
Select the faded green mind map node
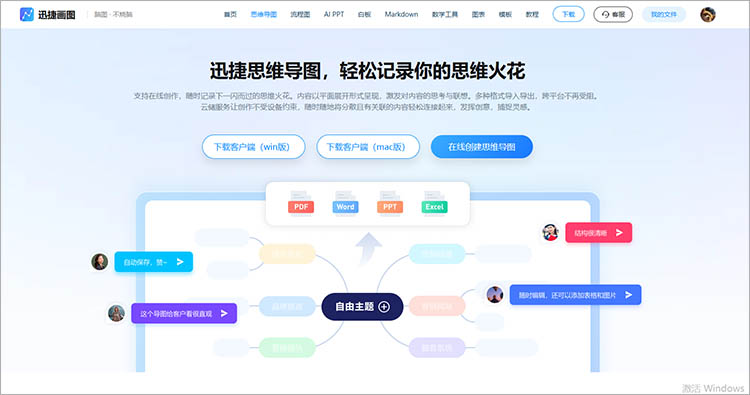tap(287, 348)
